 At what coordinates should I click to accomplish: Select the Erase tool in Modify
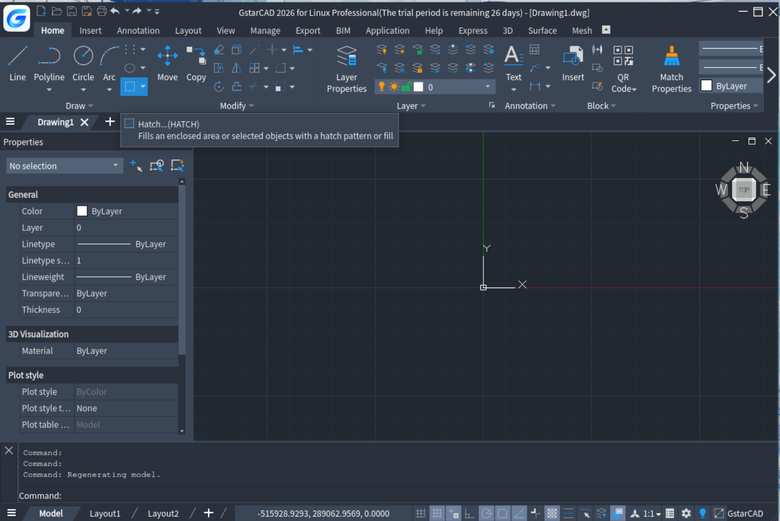tap(218, 50)
